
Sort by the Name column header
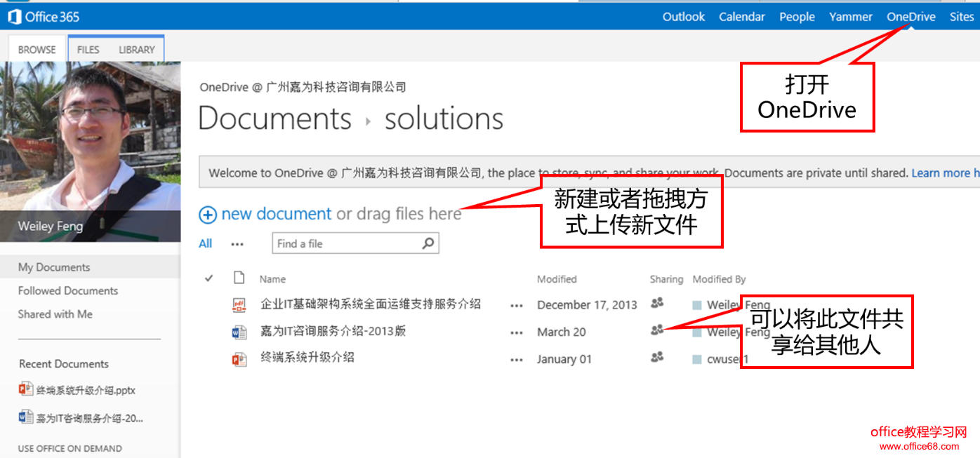[x=272, y=279]
